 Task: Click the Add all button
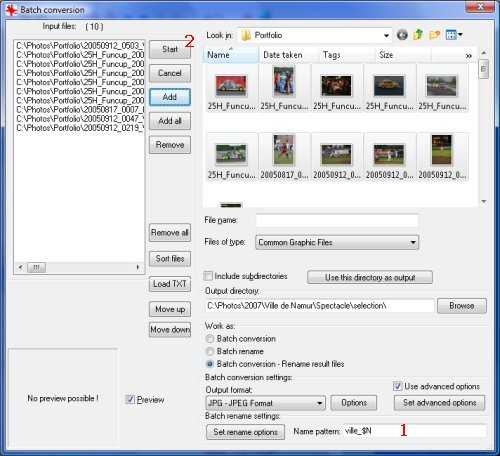pyautogui.click(x=170, y=121)
